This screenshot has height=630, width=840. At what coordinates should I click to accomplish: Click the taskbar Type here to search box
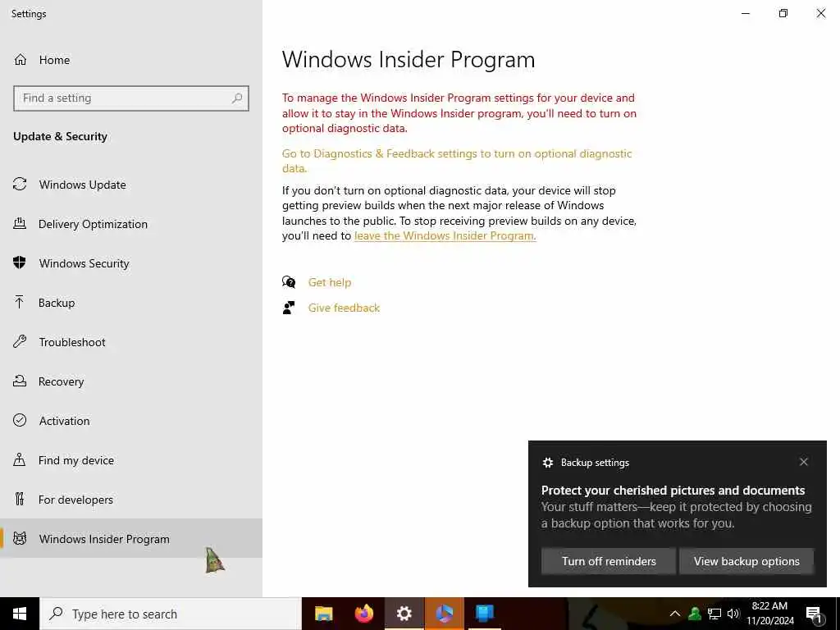(171, 614)
